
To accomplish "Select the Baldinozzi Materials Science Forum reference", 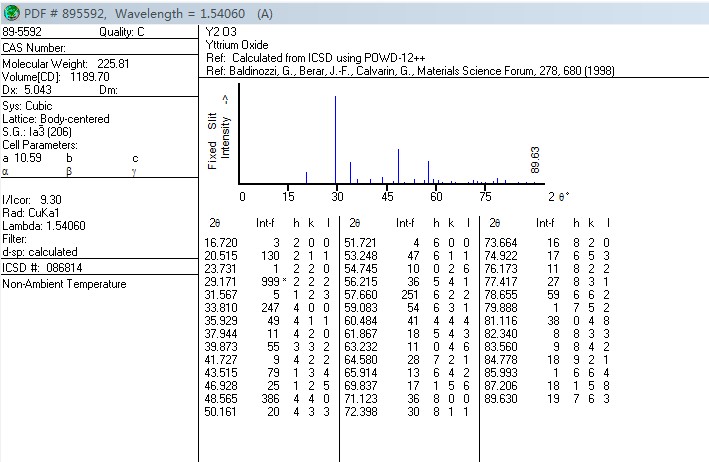I will click(410, 71).
